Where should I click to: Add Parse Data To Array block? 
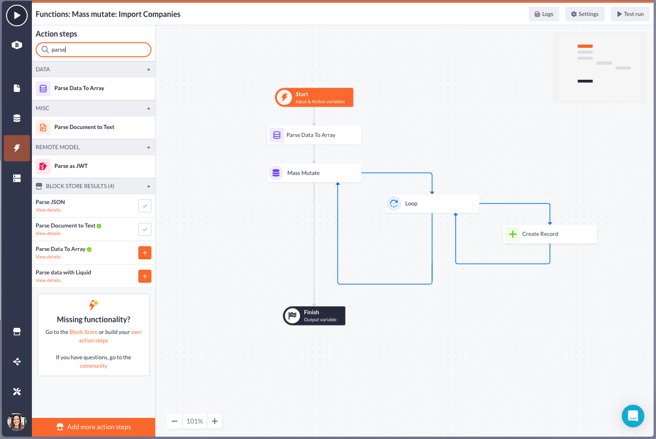coord(145,253)
